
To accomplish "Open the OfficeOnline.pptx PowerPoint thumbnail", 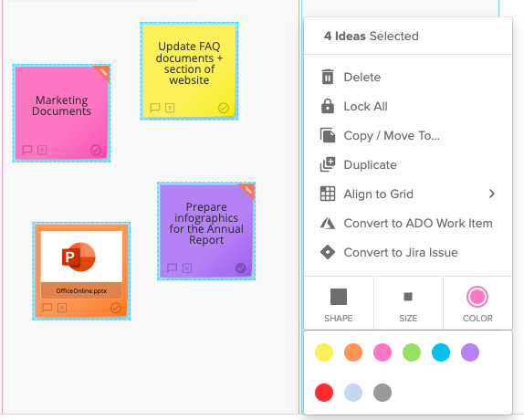I will [x=81, y=257].
